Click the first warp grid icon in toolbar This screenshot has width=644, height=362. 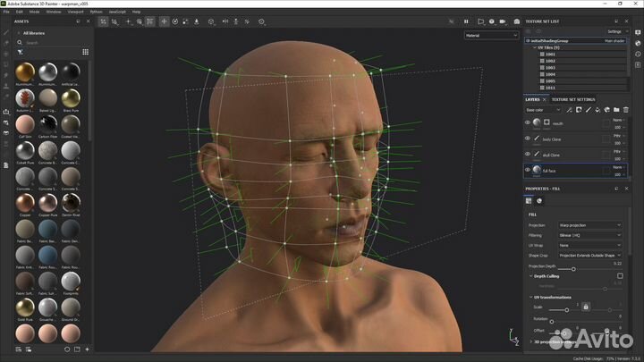click(x=103, y=21)
